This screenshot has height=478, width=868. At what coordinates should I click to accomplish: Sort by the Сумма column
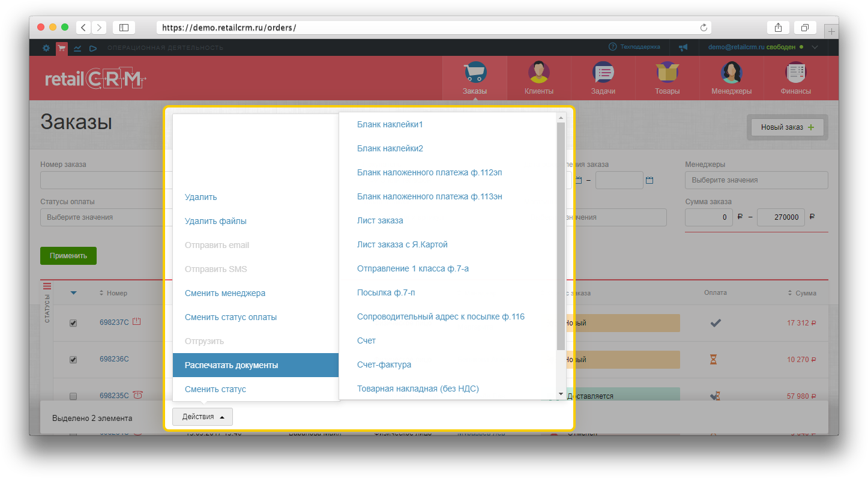click(802, 293)
